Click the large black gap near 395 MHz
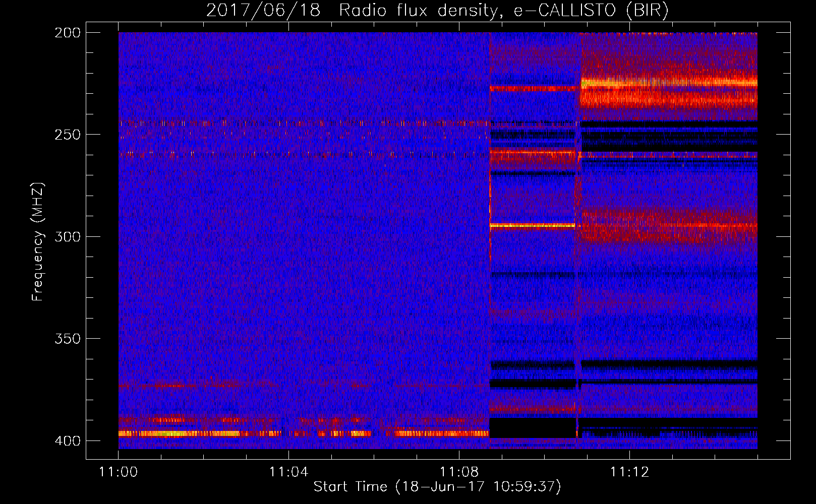The height and width of the screenshot is (504, 816). (x=533, y=428)
